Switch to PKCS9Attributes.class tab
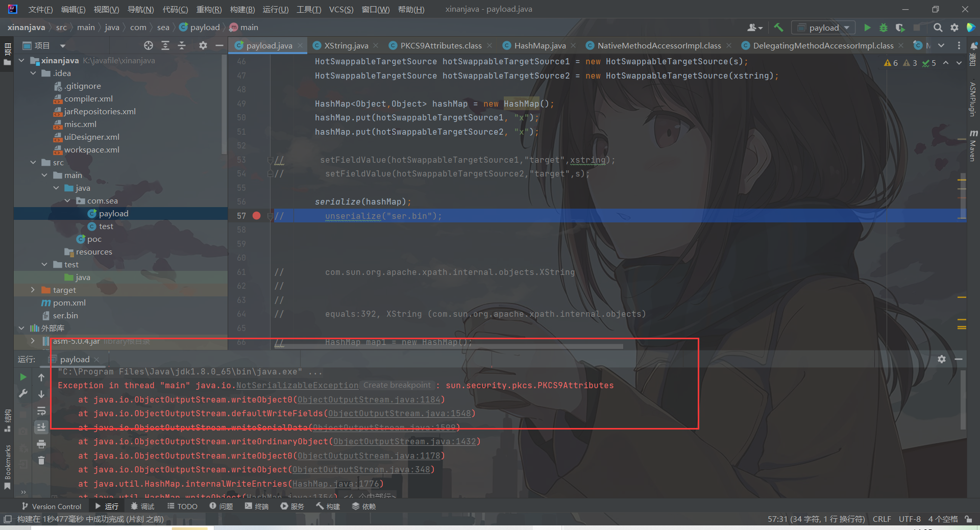 440,45
